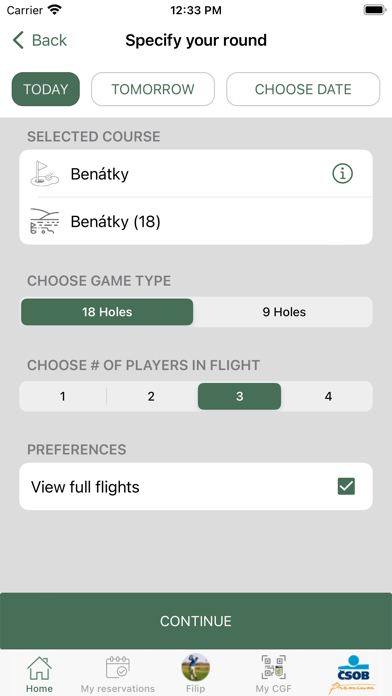The width and height of the screenshot is (392, 696).
Task: Open the CHOOSE DATE picker
Action: tap(303, 89)
